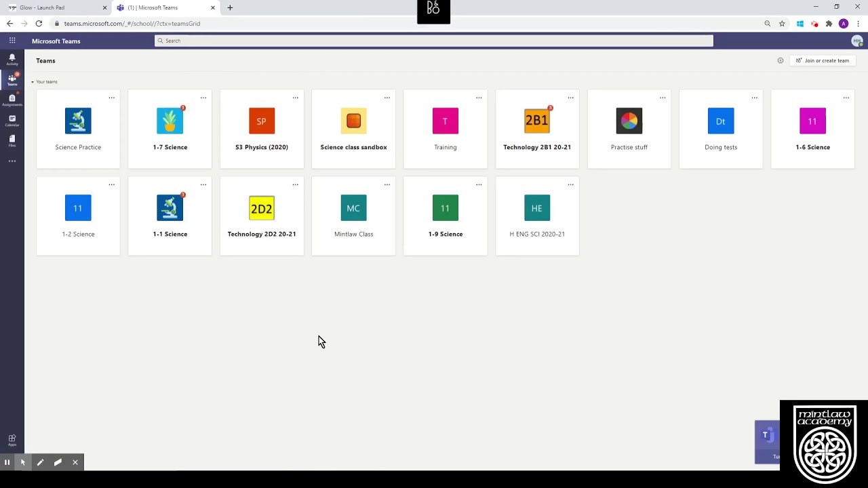Open the 1-9 Science team
The height and width of the screenshot is (488, 868).
click(x=446, y=216)
